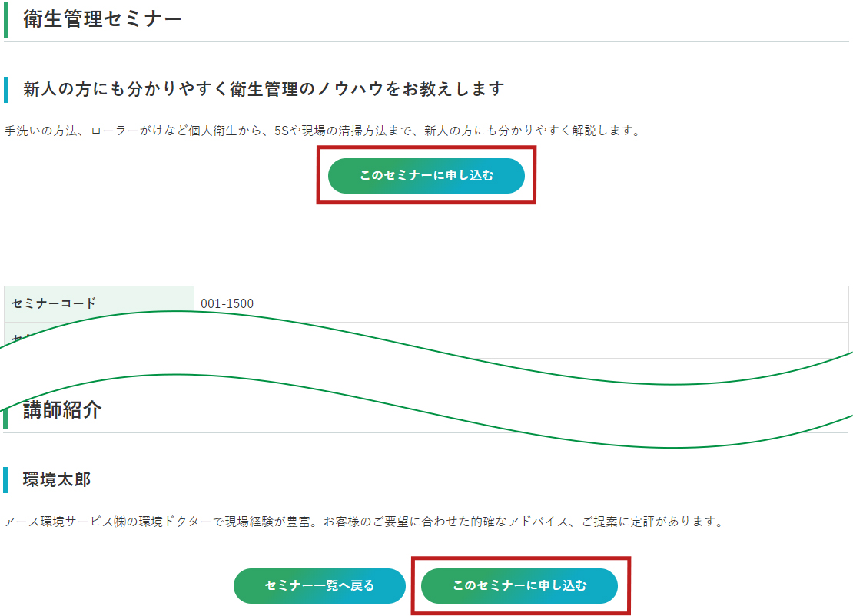Screen dimensions: 853x616
Task: Click the bottom このセミナーに申し込む button
Action: (519, 586)
